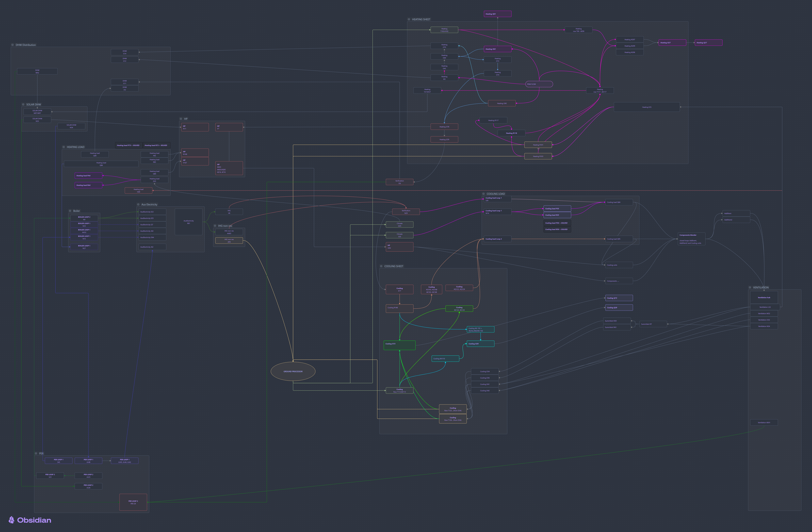This screenshot has width=812, height=532.
Task: Click the icon beside SOLAR DHW group label
Action: 23,104
